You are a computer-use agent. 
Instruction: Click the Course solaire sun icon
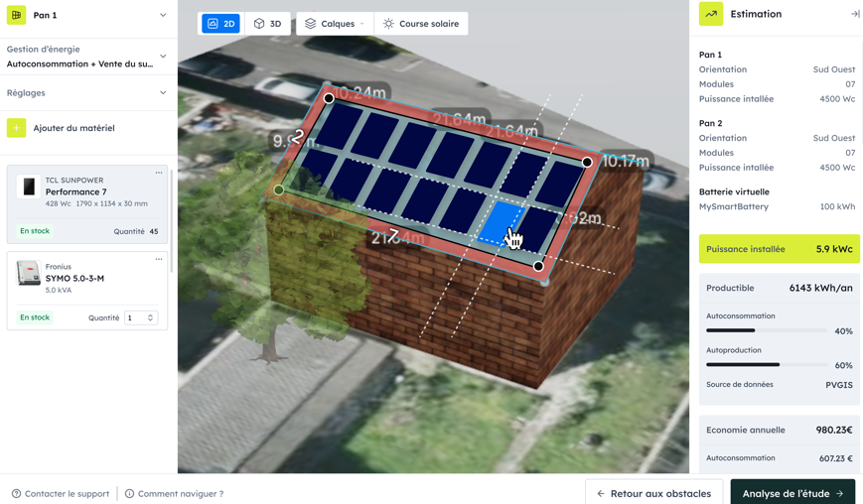388,24
